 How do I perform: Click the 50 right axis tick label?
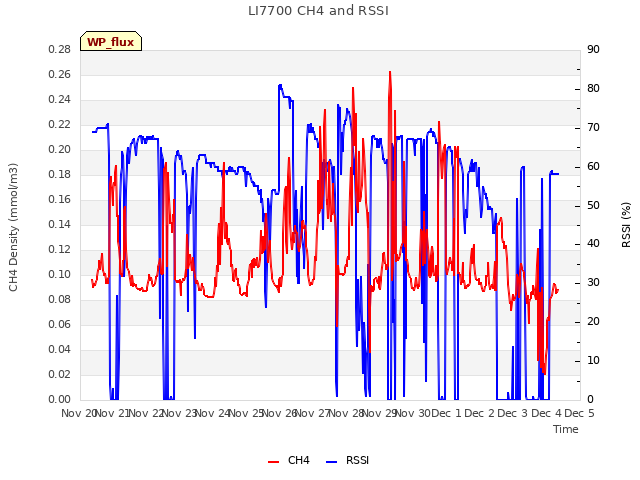coord(593,205)
